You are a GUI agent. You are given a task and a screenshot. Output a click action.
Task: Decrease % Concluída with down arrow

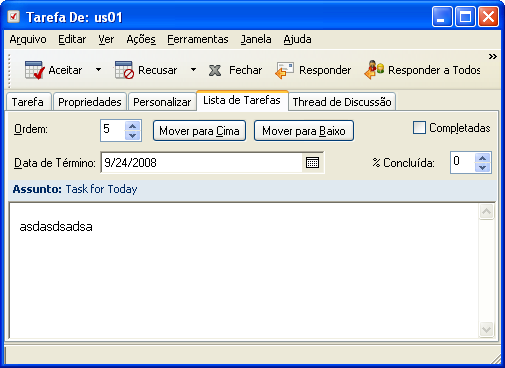tap(482, 167)
